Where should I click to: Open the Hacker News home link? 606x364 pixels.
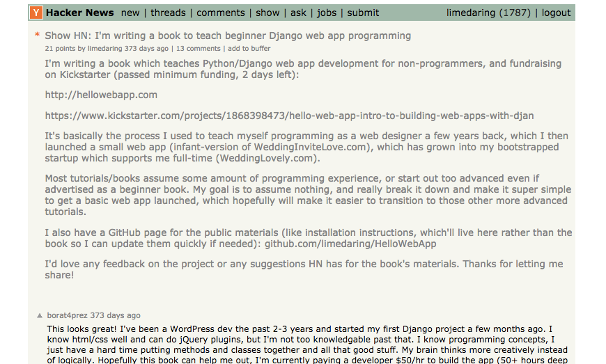(x=79, y=13)
